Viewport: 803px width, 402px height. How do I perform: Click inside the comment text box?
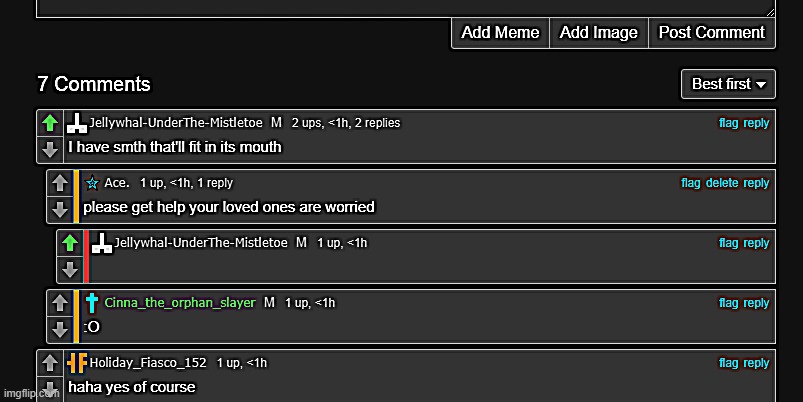coord(400,7)
